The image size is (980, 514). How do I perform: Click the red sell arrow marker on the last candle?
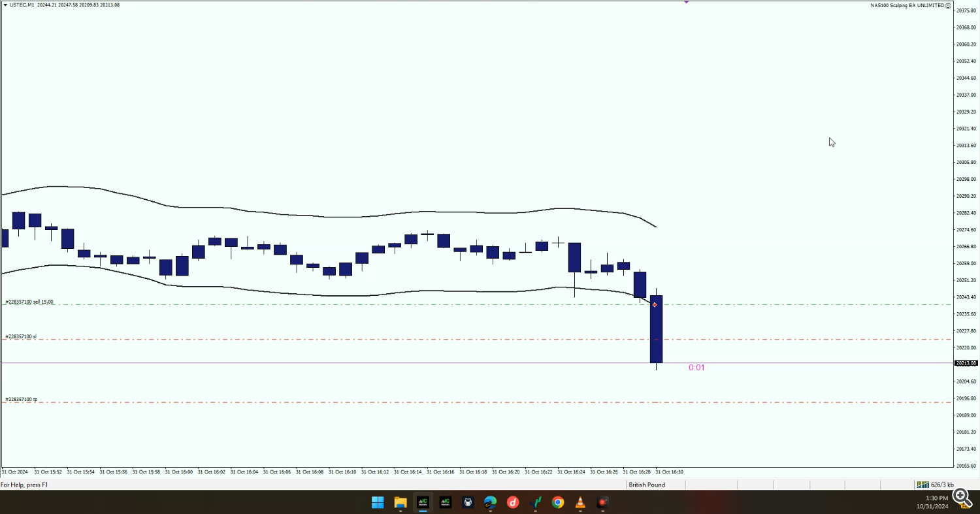(655, 305)
